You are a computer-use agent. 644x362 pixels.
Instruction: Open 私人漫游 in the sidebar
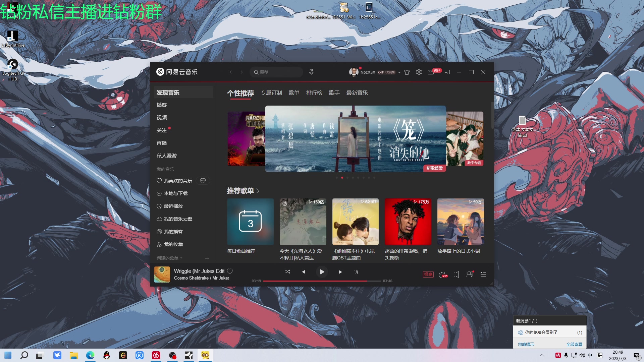(x=167, y=156)
